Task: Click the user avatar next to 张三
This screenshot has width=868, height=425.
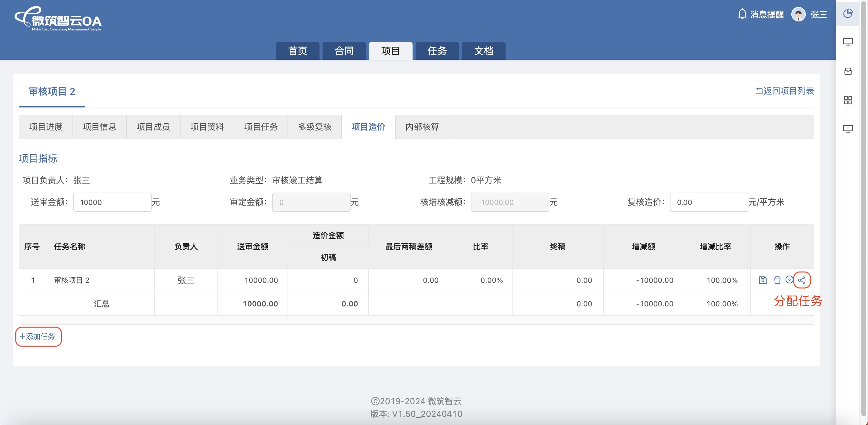Action: pyautogui.click(x=798, y=14)
